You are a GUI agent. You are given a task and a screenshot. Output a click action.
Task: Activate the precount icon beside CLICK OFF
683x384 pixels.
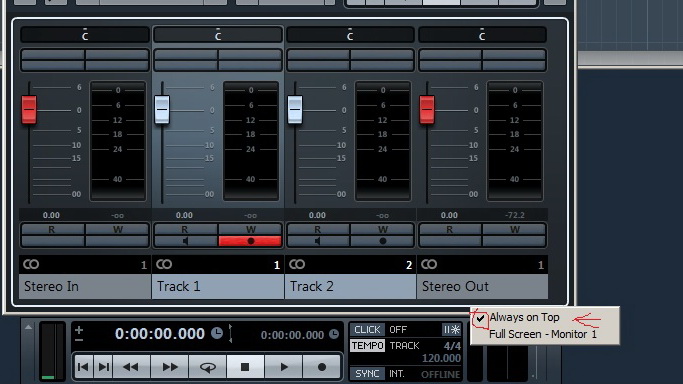point(451,330)
